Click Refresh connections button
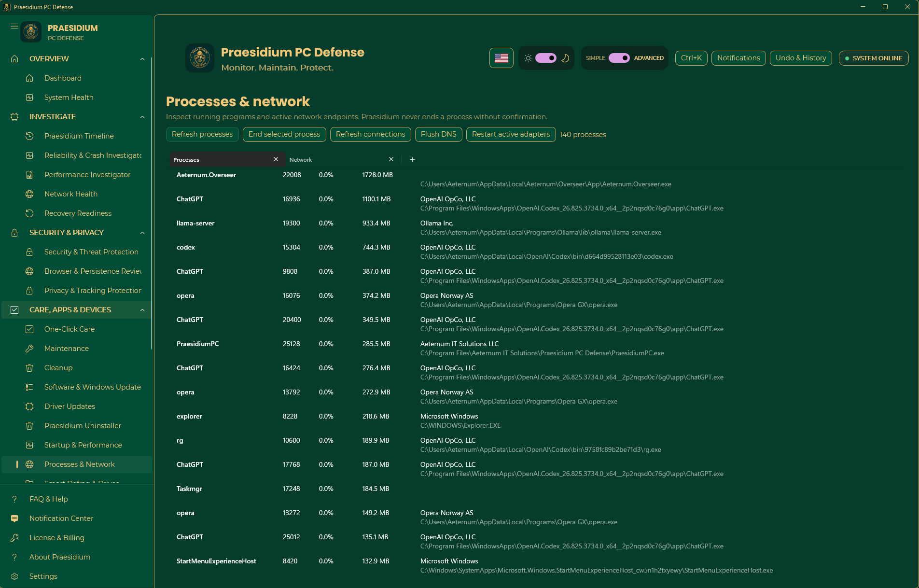919x588 pixels. point(371,134)
